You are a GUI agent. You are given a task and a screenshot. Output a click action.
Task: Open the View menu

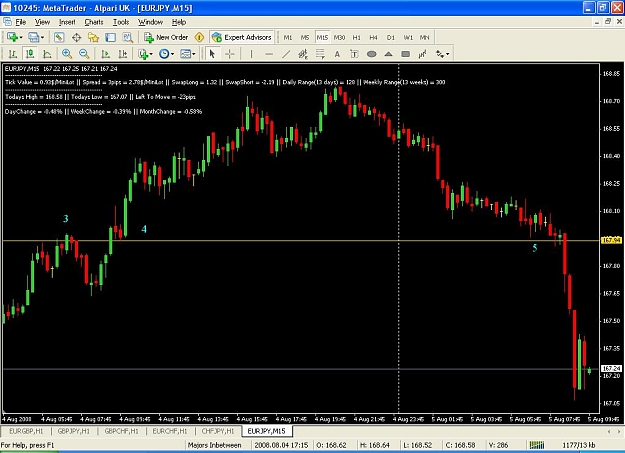[x=42, y=22]
